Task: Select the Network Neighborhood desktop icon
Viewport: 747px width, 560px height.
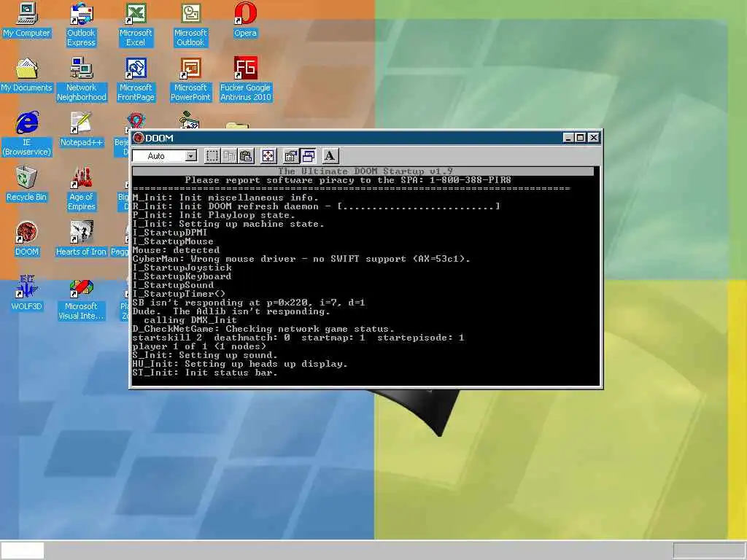Action: 81,79
